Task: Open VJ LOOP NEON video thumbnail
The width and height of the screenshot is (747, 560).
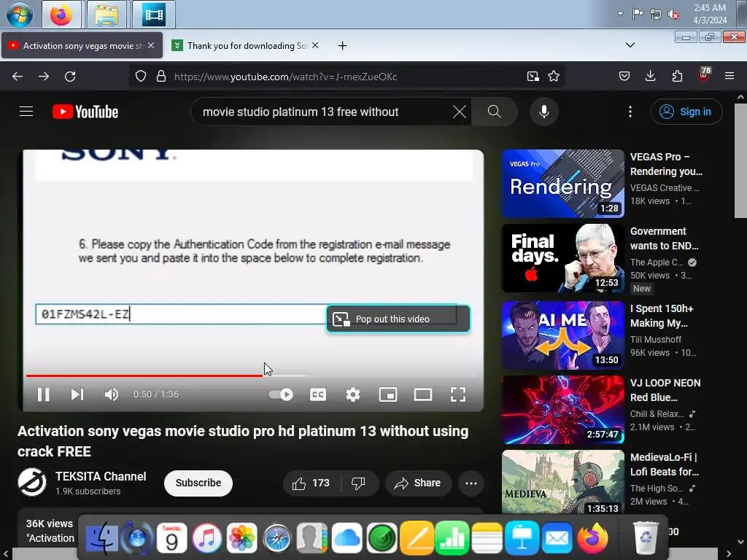Action: click(563, 410)
